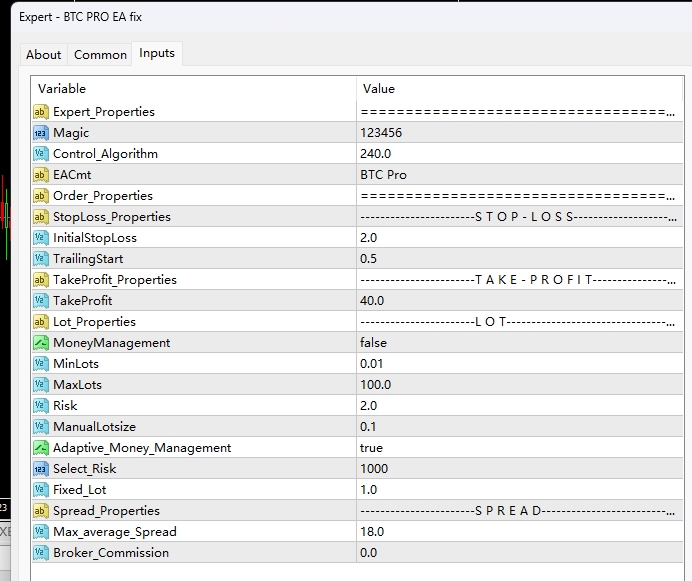Screen dimensions: 692x581
Task: Open the Common tab
Action: click(x=100, y=55)
